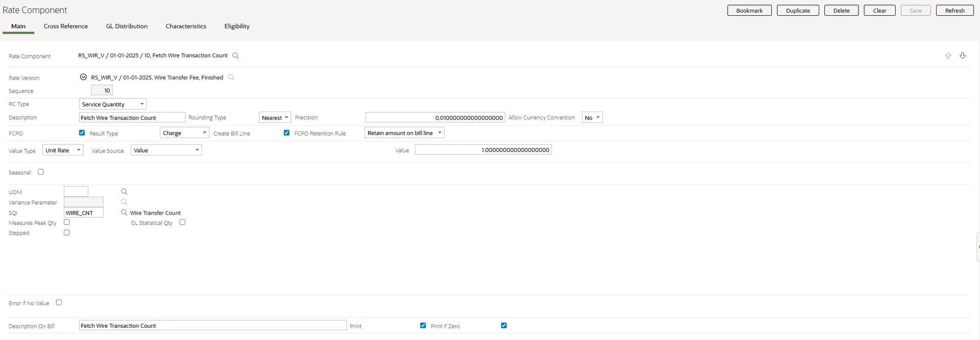Open the RC Type dropdown
980x340 pixels.
(x=113, y=104)
